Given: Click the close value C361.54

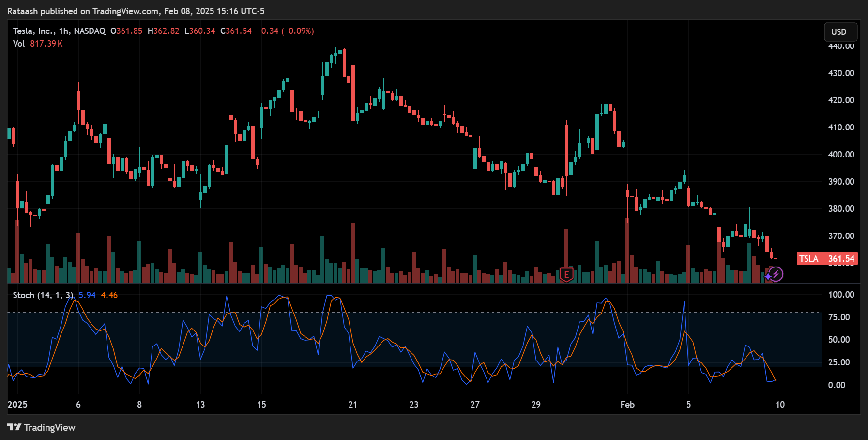Looking at the screenshot, I should (236, 31).
